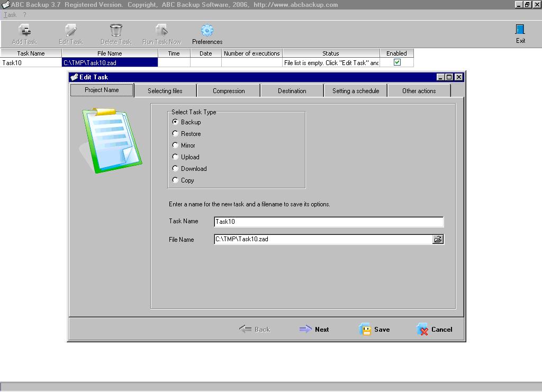Select the Mirror task type

175,145
